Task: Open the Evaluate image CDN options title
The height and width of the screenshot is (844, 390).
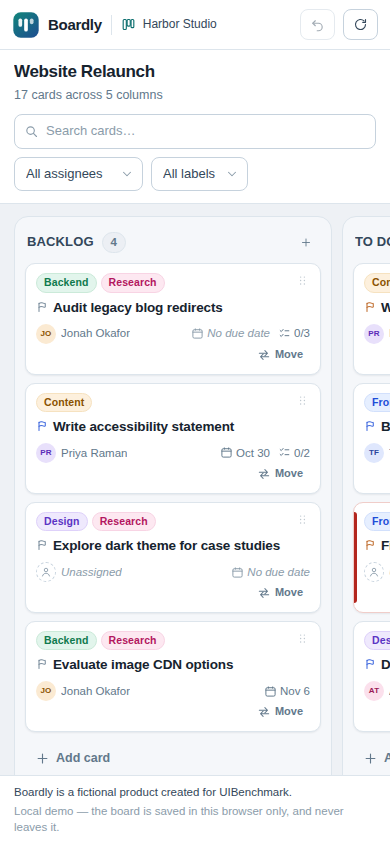Action: (x=143, y=665)
